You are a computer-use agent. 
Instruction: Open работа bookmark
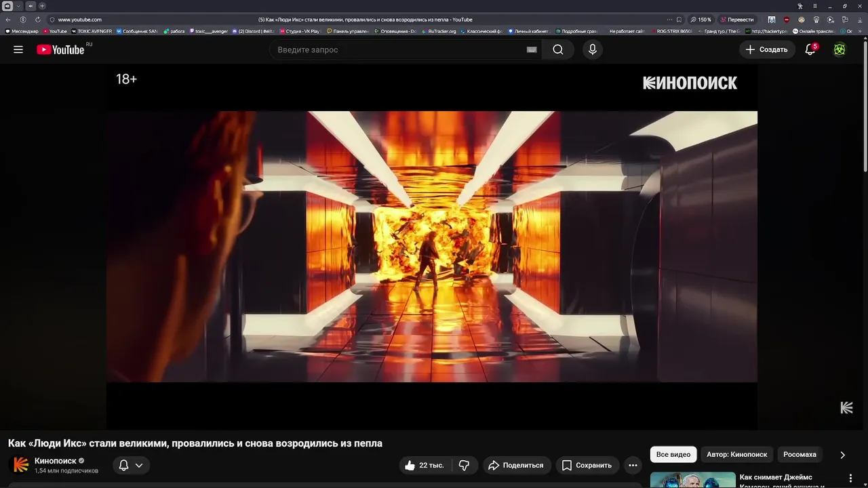[174, 31]
